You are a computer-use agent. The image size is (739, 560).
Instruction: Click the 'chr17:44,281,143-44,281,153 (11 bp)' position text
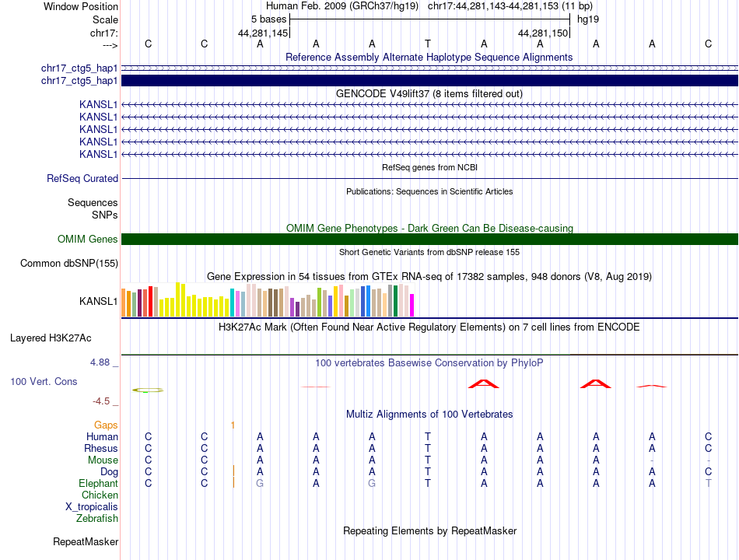pos(510,6)
